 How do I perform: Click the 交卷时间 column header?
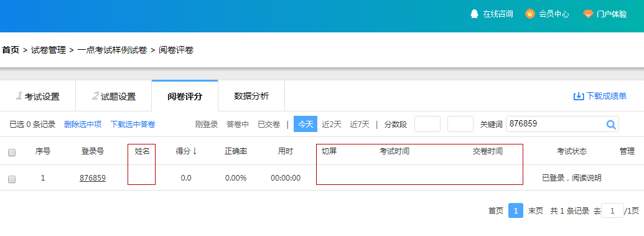(488, 151)
